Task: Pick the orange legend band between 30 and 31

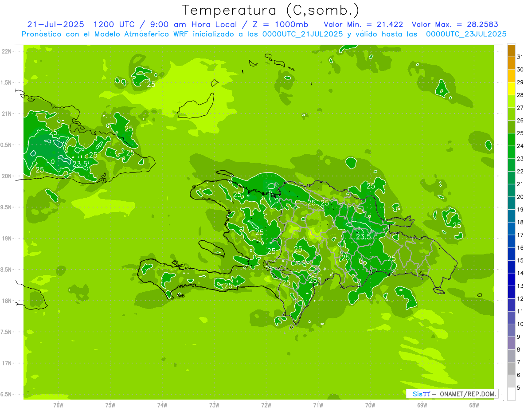Action: [x=511, y=63]
